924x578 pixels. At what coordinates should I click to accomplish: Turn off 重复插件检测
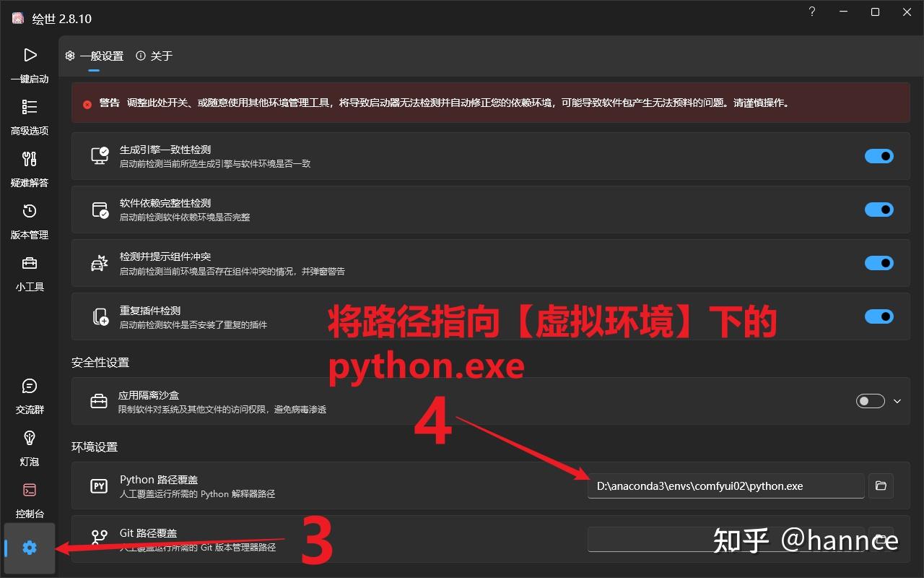(879, 316)
